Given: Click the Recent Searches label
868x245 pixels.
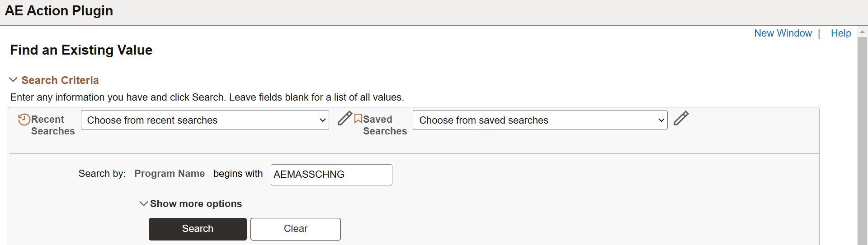Looking at the screenshot, I should click(53, 125).
